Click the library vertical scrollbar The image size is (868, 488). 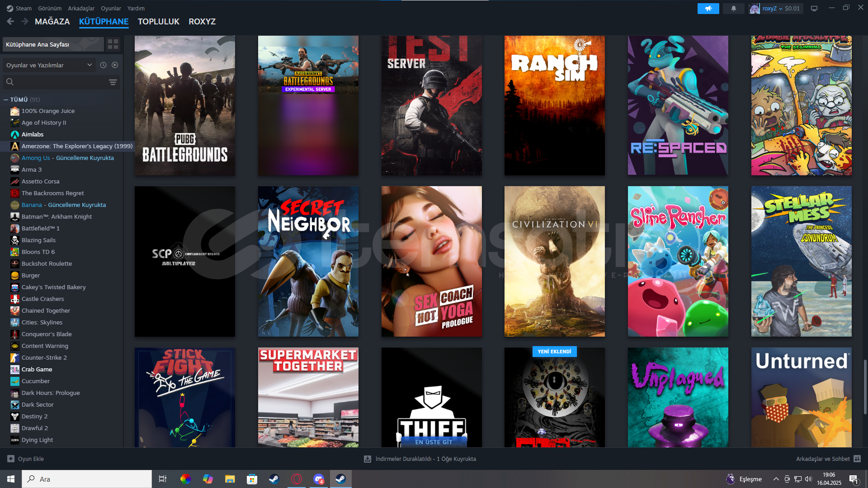pos(865,386)
